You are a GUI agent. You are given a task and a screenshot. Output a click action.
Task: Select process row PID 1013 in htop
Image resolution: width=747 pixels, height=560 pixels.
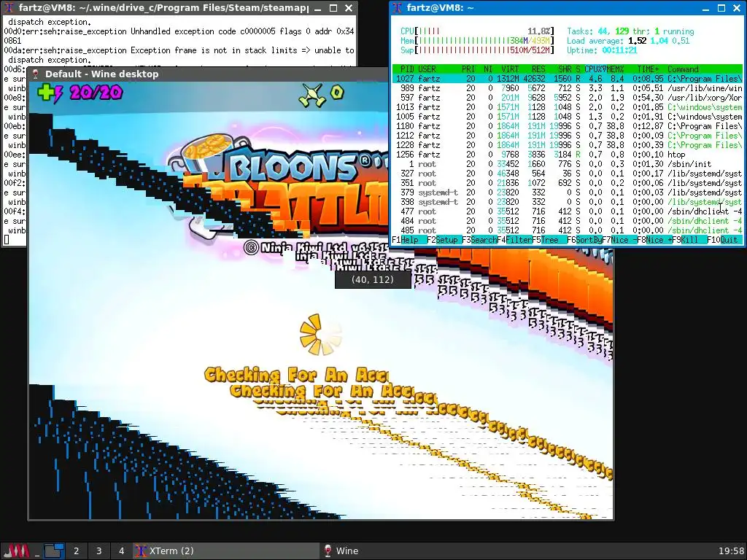568,107
